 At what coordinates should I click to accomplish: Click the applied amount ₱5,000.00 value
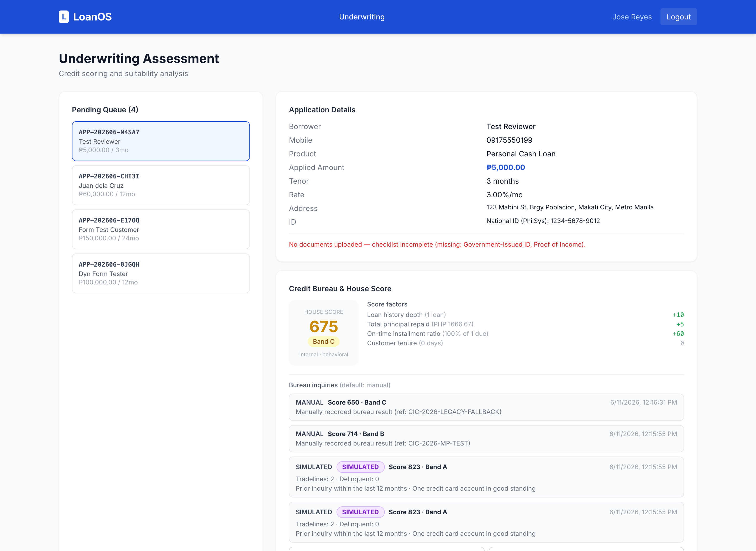[x=506, y=167]
